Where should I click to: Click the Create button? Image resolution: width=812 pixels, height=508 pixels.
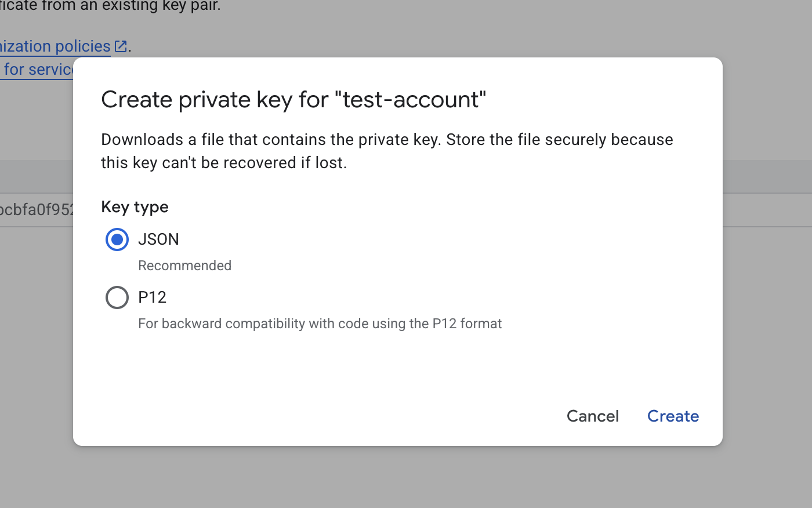(x=673, y=416)
